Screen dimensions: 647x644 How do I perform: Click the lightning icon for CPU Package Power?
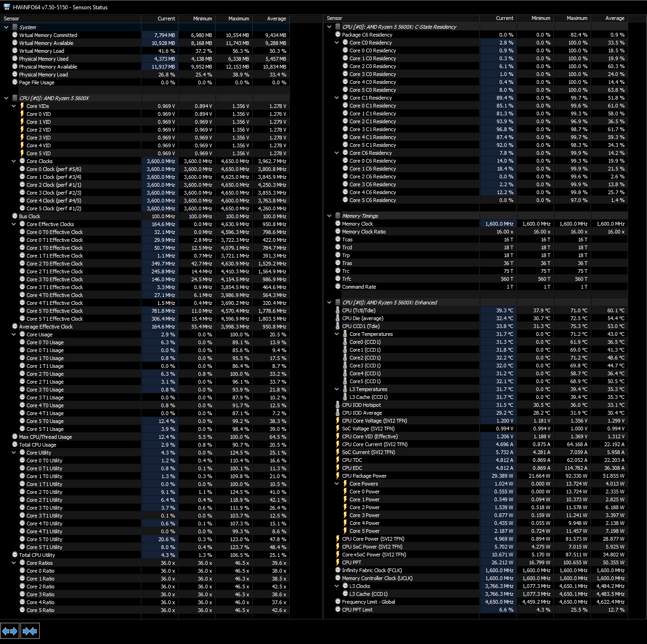point(338,476)
